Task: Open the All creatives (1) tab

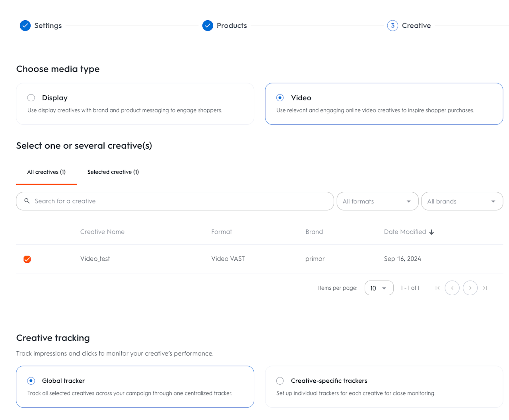Action: [46, 172]
